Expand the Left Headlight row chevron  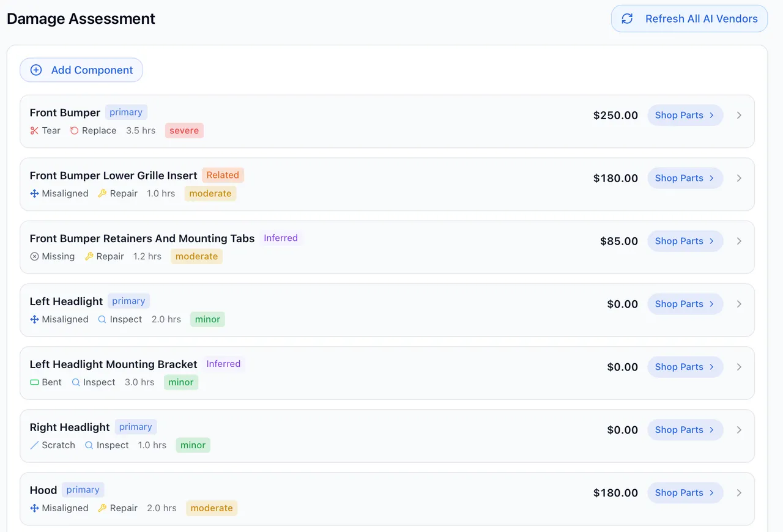tap(739, 305)
